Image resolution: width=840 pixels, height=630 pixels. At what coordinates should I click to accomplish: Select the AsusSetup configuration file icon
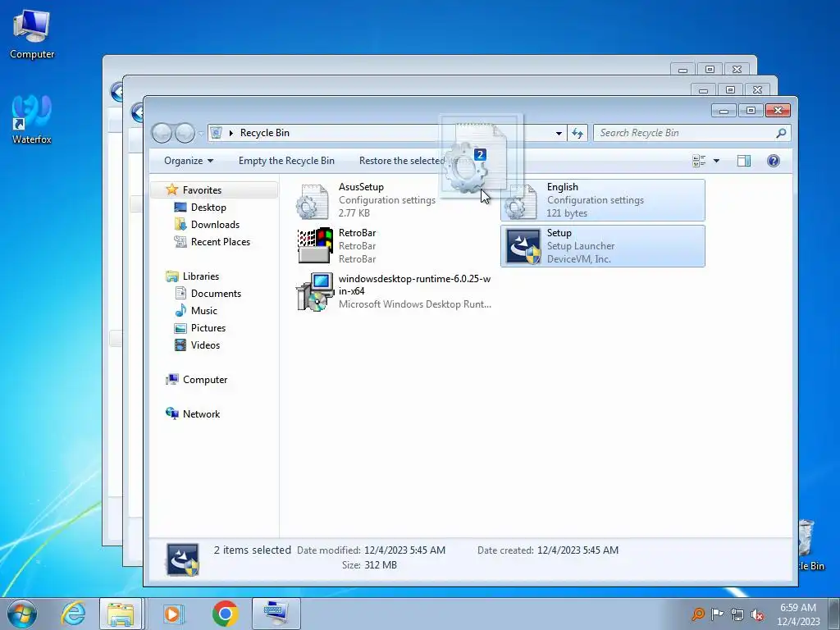(x=313, y=201)
